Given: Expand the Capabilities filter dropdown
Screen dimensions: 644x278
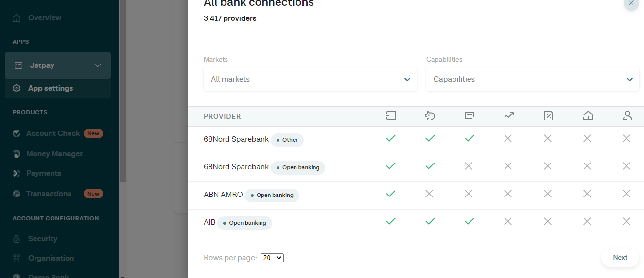Looking at the screenshot, I should click(x=532, y=79).
